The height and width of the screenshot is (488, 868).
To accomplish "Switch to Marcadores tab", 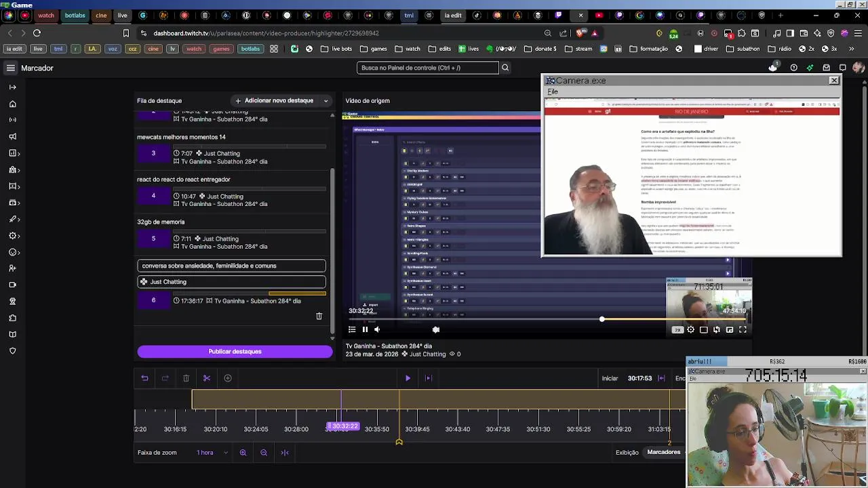I will click(664, 452).
